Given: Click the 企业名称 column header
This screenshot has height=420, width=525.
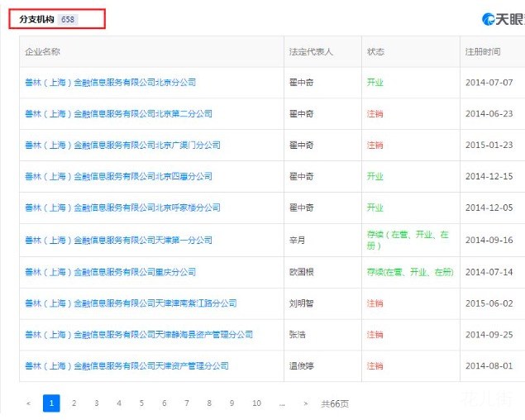Looking at the screenshot, I should pyautogui.click(x=42, y=51).
